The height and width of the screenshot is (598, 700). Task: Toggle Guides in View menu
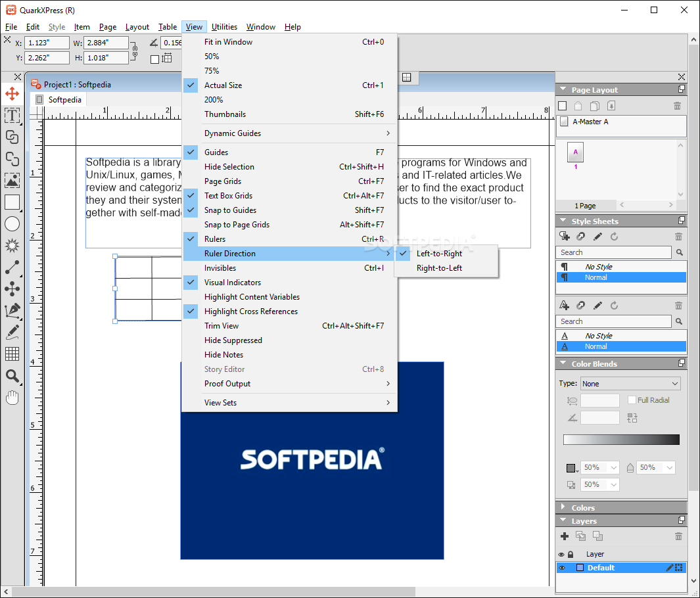click(x=290, y=152)
